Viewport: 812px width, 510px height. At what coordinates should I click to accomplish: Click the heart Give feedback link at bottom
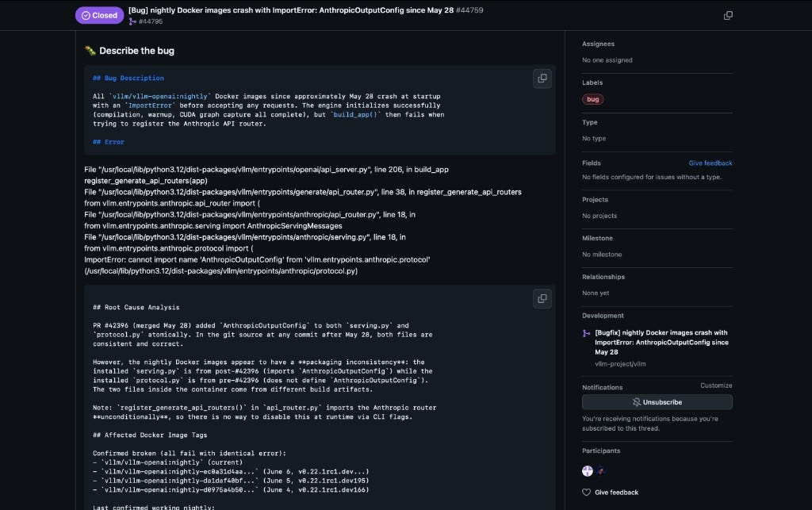pyautogui.click(x=610, y=493)
